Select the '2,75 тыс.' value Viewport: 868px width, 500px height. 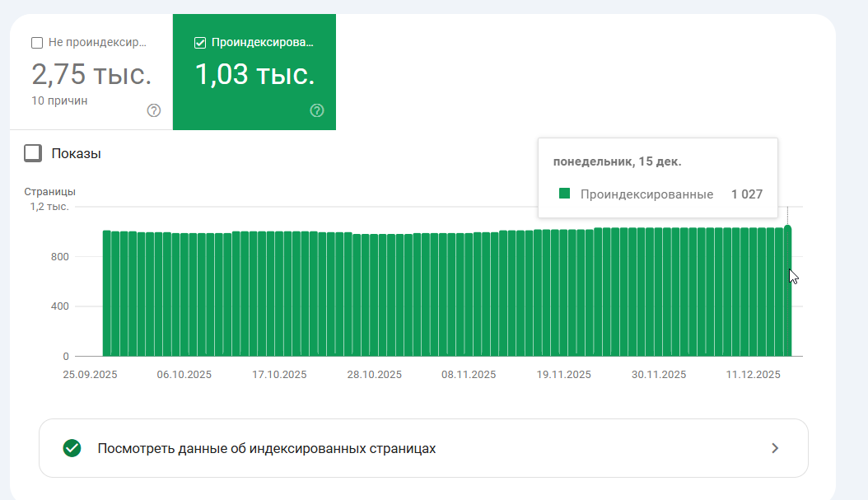pyautogui.click(x=91, y=74)
